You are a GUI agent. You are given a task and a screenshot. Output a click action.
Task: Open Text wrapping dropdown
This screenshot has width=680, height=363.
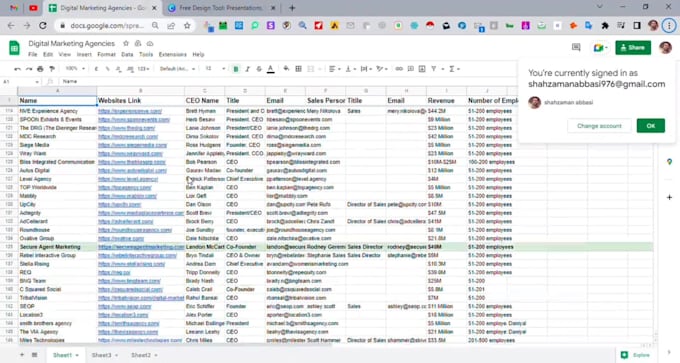(x=366, y=69)
